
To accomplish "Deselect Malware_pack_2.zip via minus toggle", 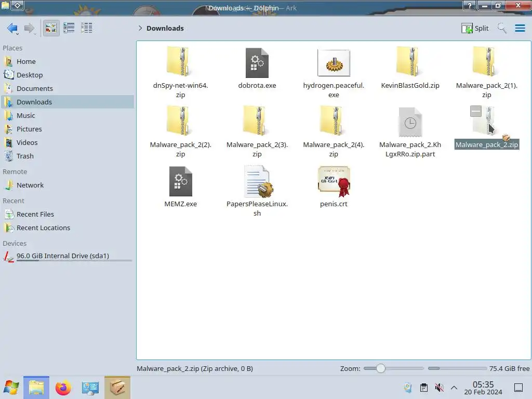I will pos(476,111).
